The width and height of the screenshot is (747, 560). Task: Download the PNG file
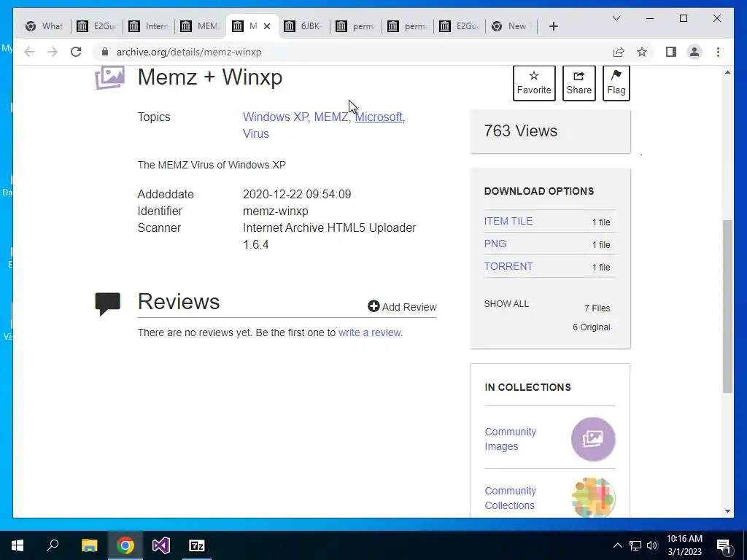coord(495,244)
